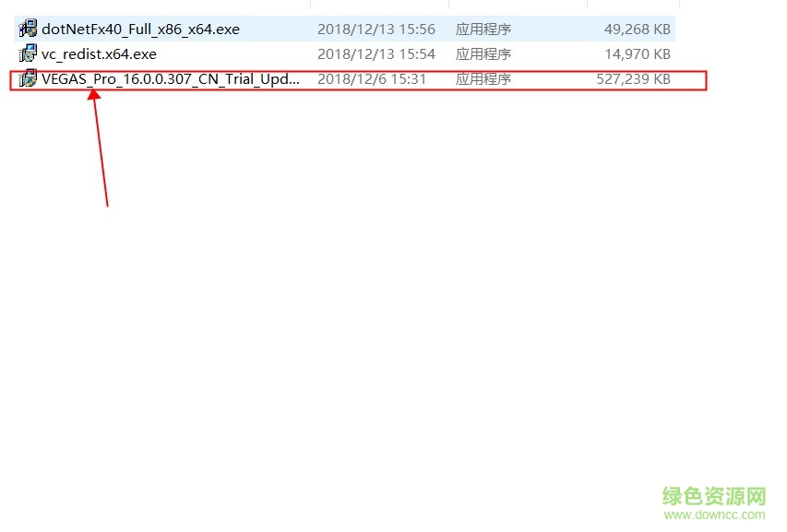Click 应用程序 type in vc_redist row
The image size is (787, 532).
483,53
